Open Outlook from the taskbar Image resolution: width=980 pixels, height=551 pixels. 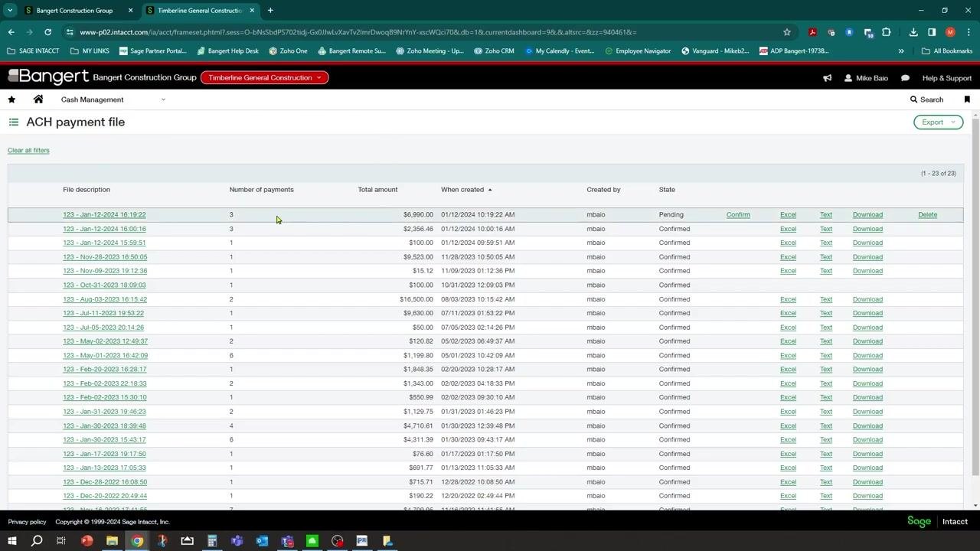coord(262,541)
